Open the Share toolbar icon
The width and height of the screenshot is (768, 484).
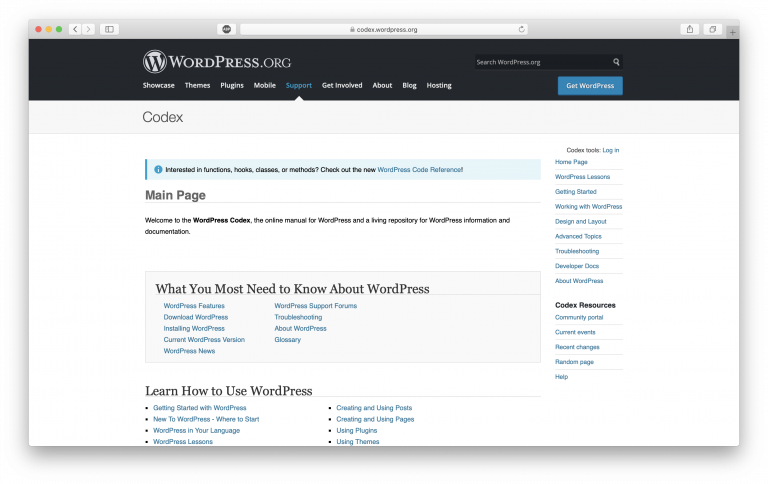click(x=690, y=29)
